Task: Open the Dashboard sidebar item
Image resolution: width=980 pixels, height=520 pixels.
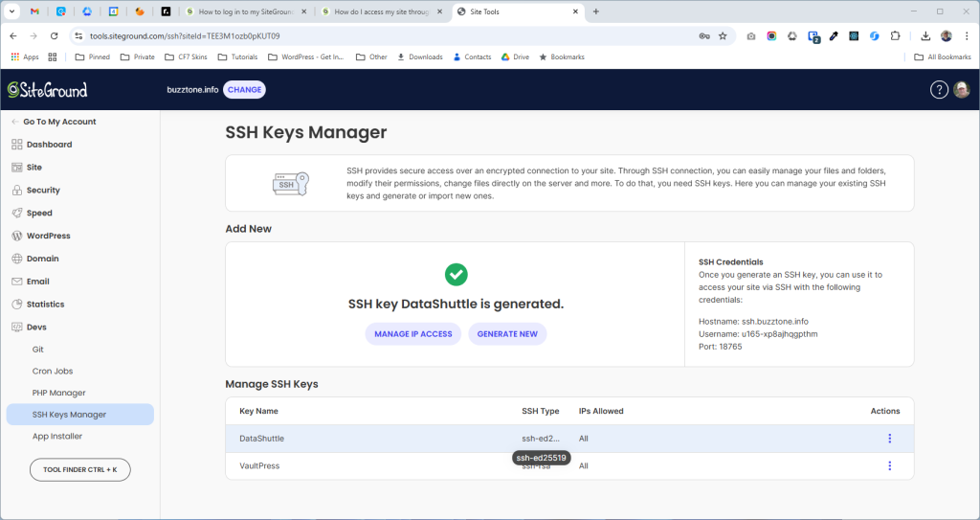Action: [x=49, y=145]
